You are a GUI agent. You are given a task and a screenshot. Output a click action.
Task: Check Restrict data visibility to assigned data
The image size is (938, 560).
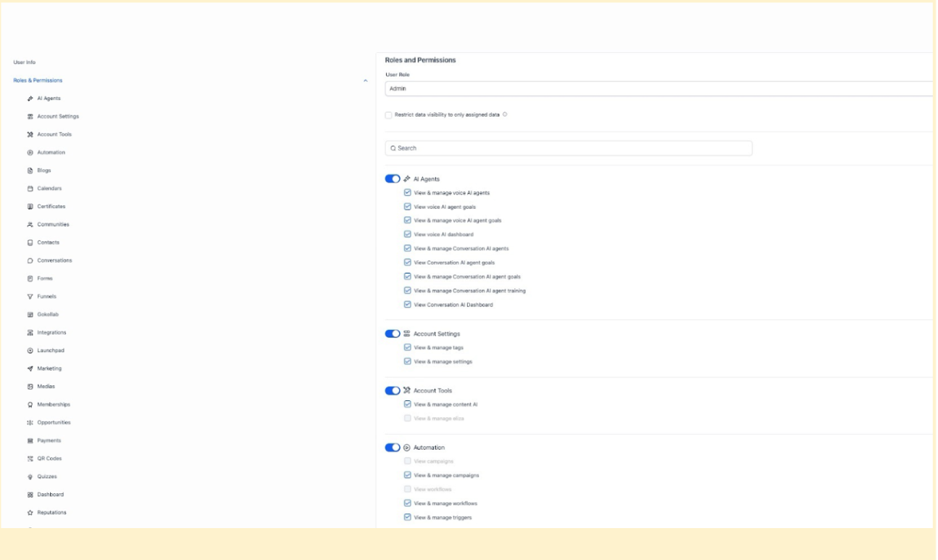[389, 115]
